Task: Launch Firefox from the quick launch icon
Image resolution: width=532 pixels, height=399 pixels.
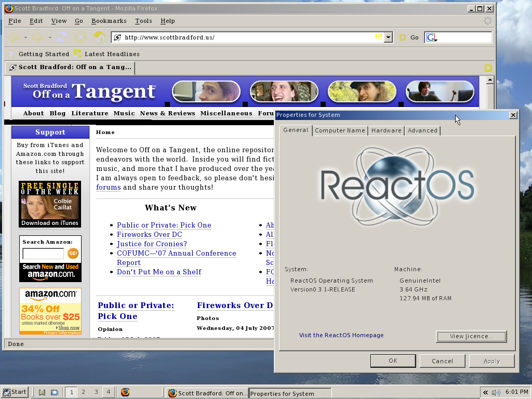Action: coord(125,392)
